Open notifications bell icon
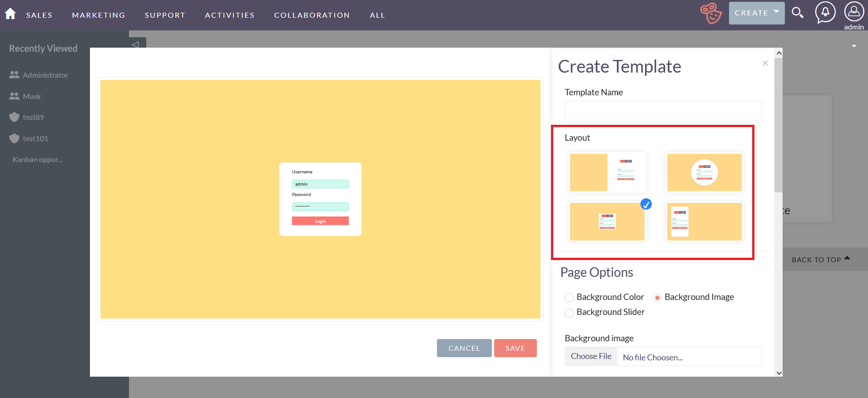This screenshot has height=398, width=868. click(825, 13)
